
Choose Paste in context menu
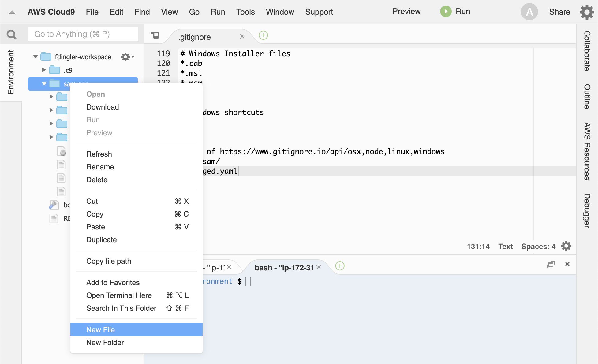pyautogui.click(x=136, y=227)
